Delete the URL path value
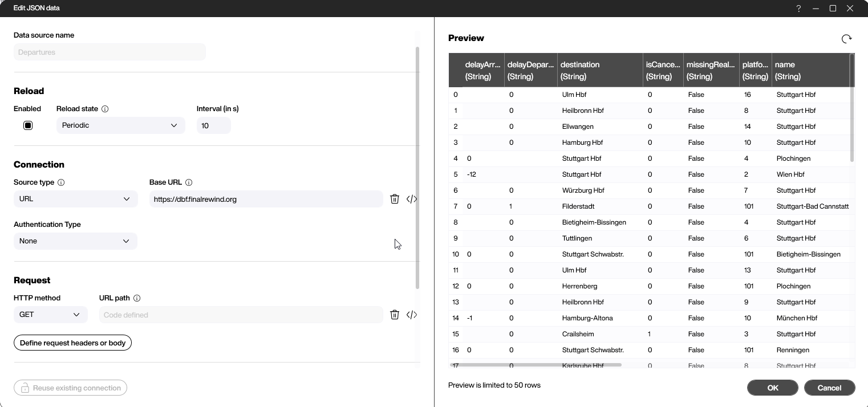The height and width of the screenshot is (407, 868). click(394, 315)
